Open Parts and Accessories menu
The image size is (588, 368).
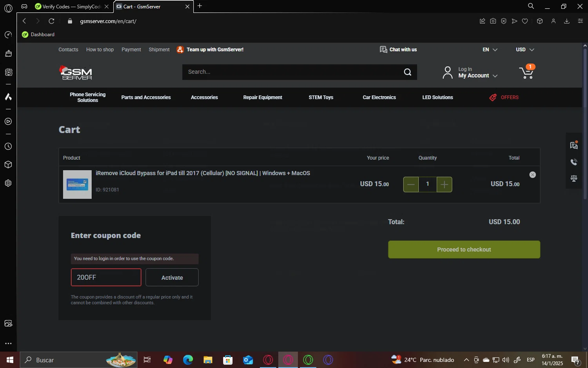146,97
